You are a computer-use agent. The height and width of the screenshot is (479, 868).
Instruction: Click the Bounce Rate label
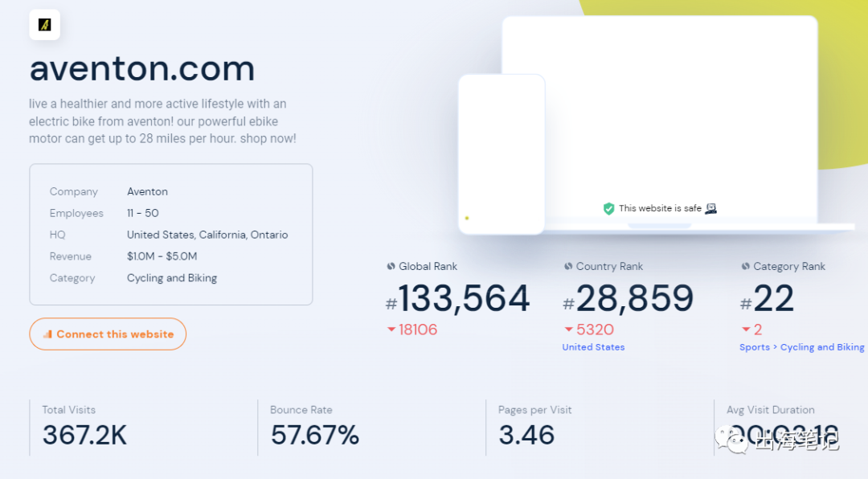[301, 410]
